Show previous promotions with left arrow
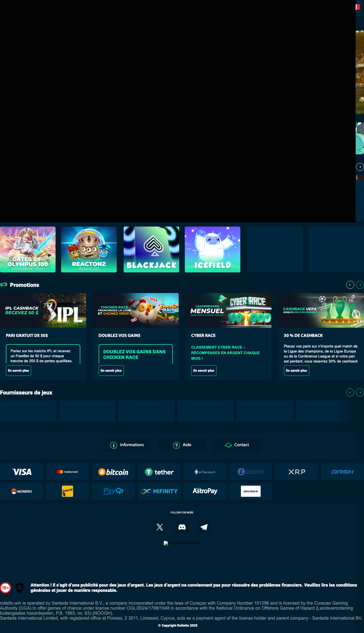This screenshot has width=364, height=633. point(350,285)
